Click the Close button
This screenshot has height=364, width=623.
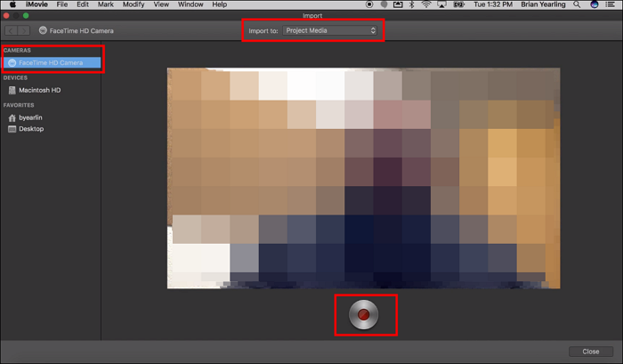pos(590,352)
